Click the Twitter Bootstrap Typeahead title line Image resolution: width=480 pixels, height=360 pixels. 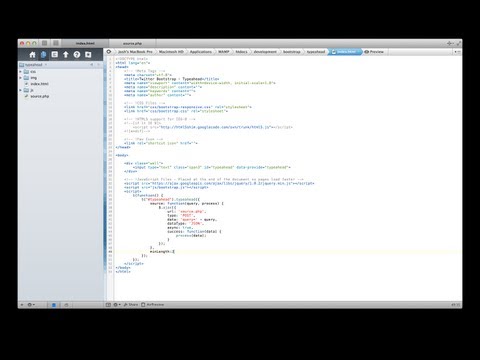(172, 79)
